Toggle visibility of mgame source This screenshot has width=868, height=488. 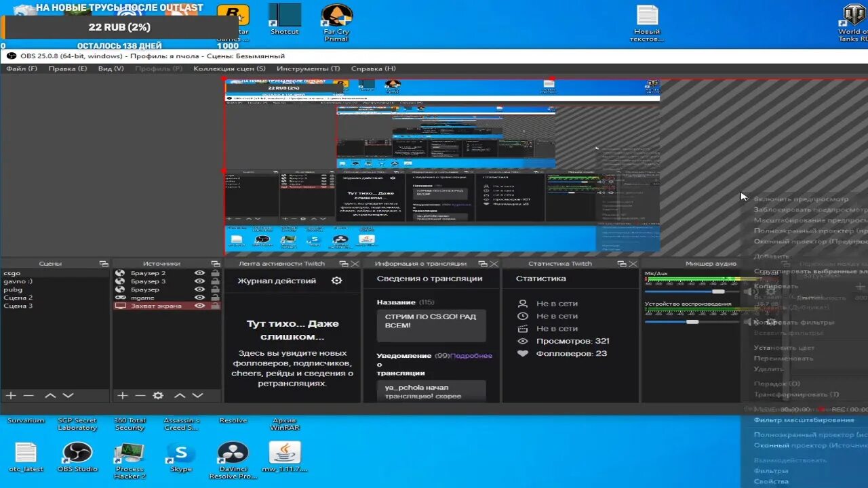click(199, 298)
